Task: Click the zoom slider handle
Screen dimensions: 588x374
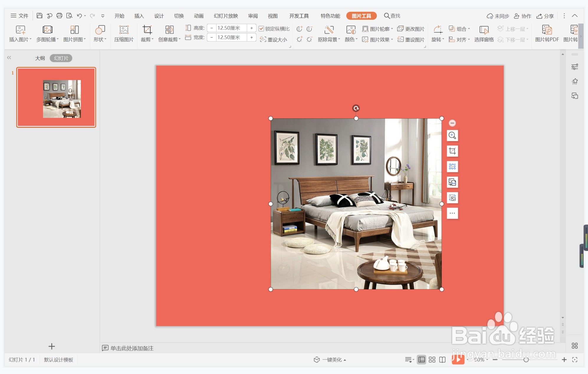Action: pos(526,360)
